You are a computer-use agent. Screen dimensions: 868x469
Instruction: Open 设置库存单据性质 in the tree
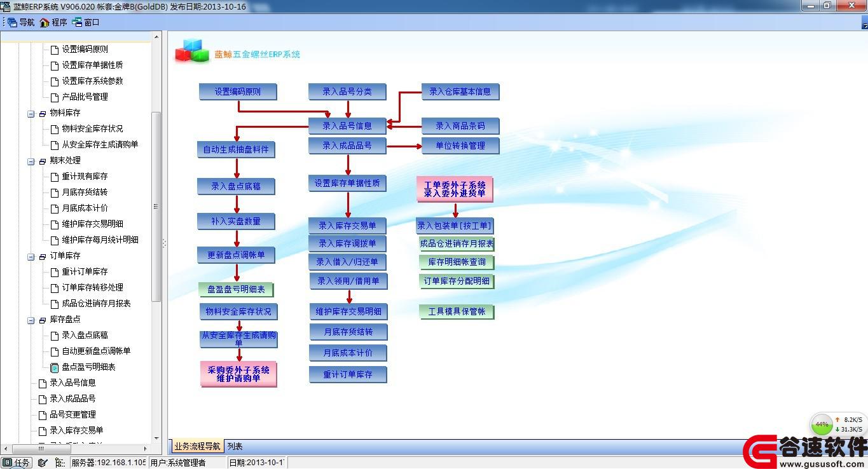coord(93,65)
